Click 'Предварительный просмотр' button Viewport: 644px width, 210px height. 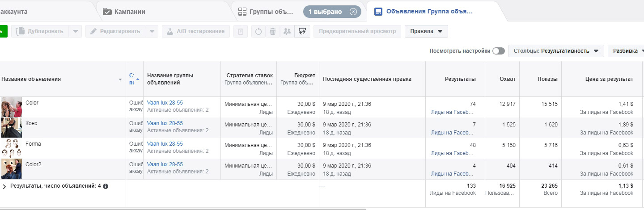(x=357, y=31)
